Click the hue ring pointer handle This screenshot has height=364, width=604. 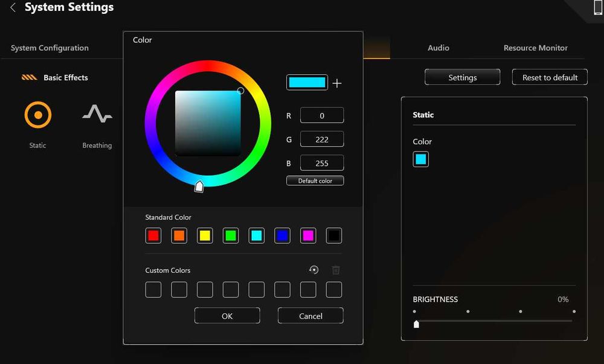(x=199, y=187)
